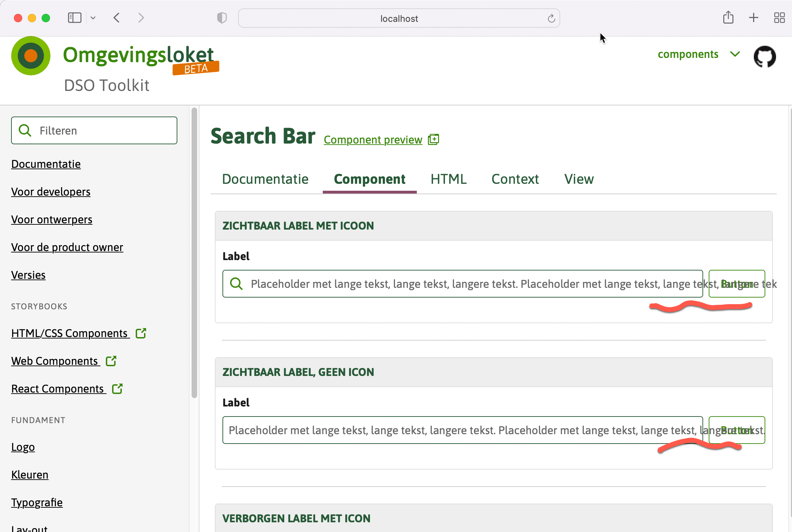Open the external link icon beside Web Components
The height and width of the screenshot is (532, 792).
(111, 361)
